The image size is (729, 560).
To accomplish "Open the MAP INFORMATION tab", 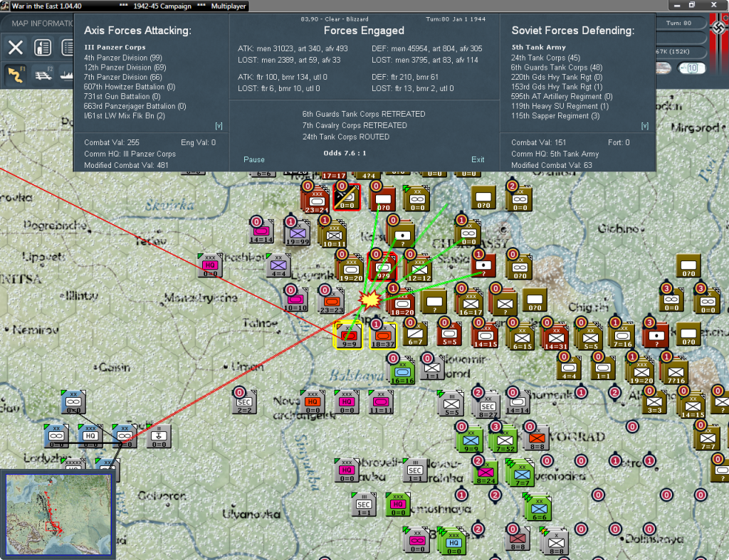I will point(42,23).
